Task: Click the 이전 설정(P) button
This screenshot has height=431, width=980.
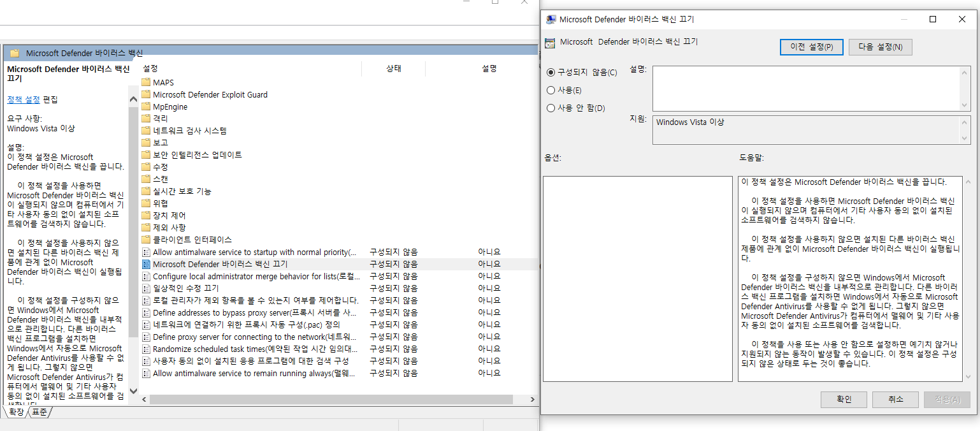Action: [812, 47]
